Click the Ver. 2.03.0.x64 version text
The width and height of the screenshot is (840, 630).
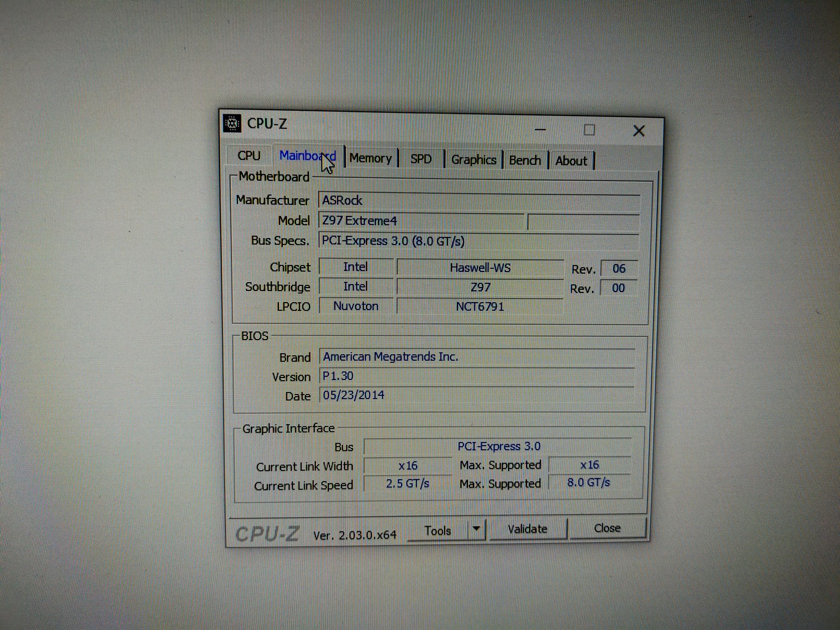[355, 535]
